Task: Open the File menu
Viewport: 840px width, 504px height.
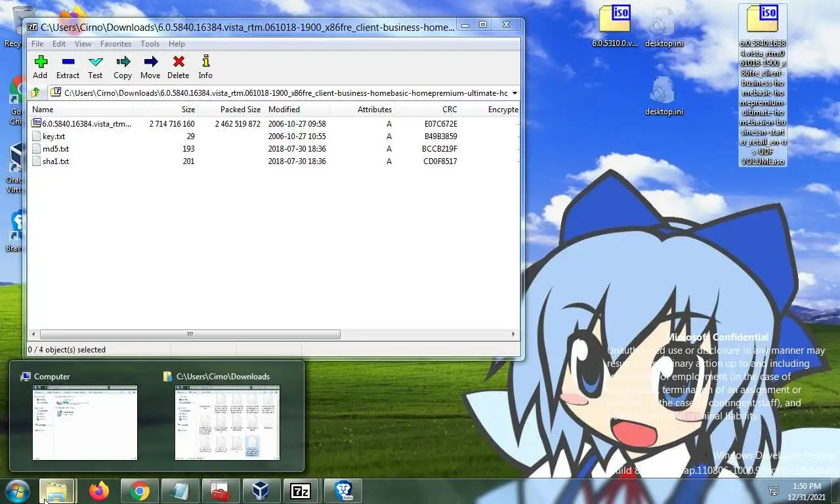Action: tap(37, 44)
